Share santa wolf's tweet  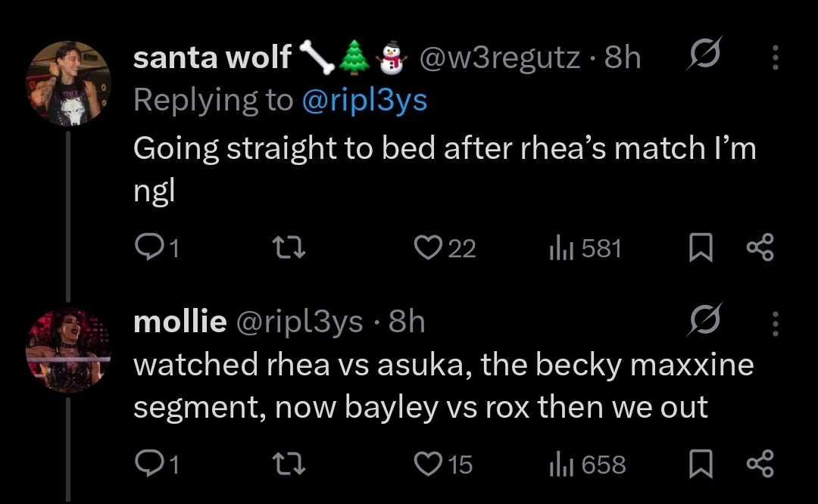tap(760, 248)
